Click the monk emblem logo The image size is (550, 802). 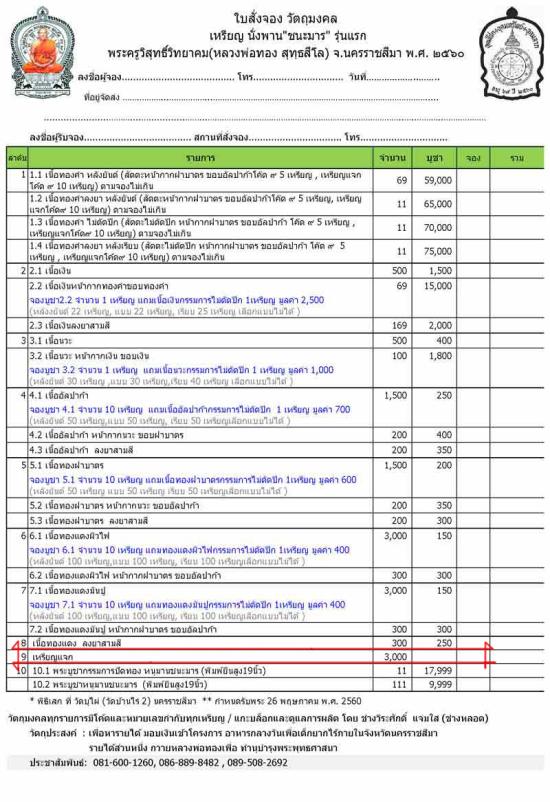pyautogui.click(x=43, y=53)
